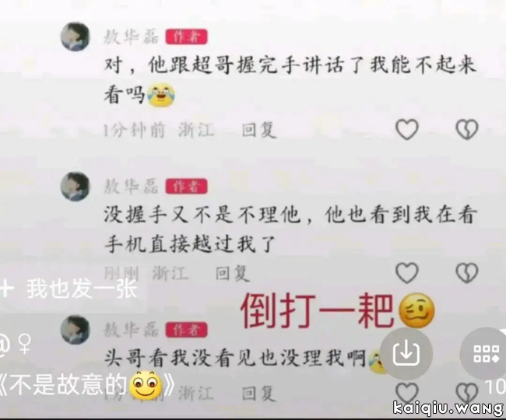Reply to the second comment via 回复
Screen dimensions: 506x420
coord(232,274)
